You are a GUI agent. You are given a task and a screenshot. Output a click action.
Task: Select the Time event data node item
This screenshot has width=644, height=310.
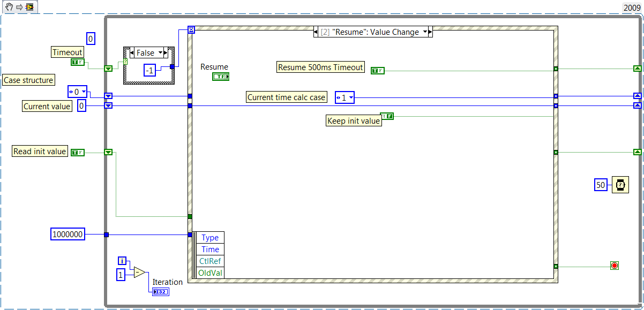[210, 249]
